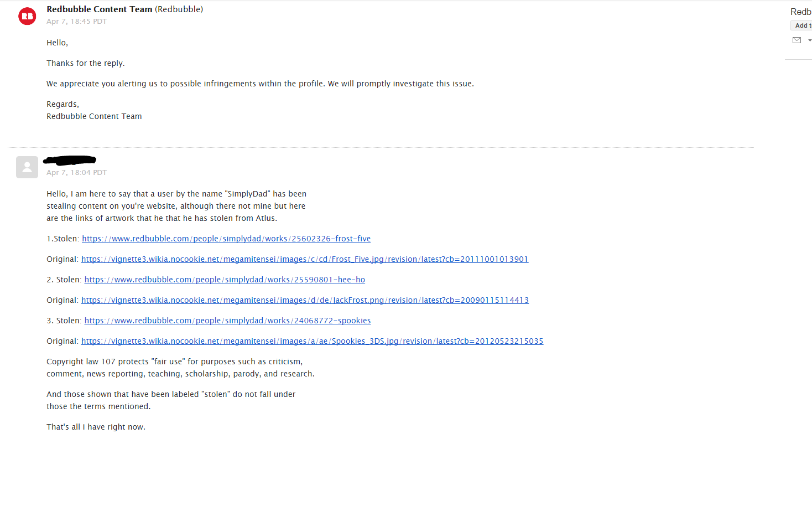Click the Redb heading in the sidebar

pyautogui.click(x=800, y=12)
